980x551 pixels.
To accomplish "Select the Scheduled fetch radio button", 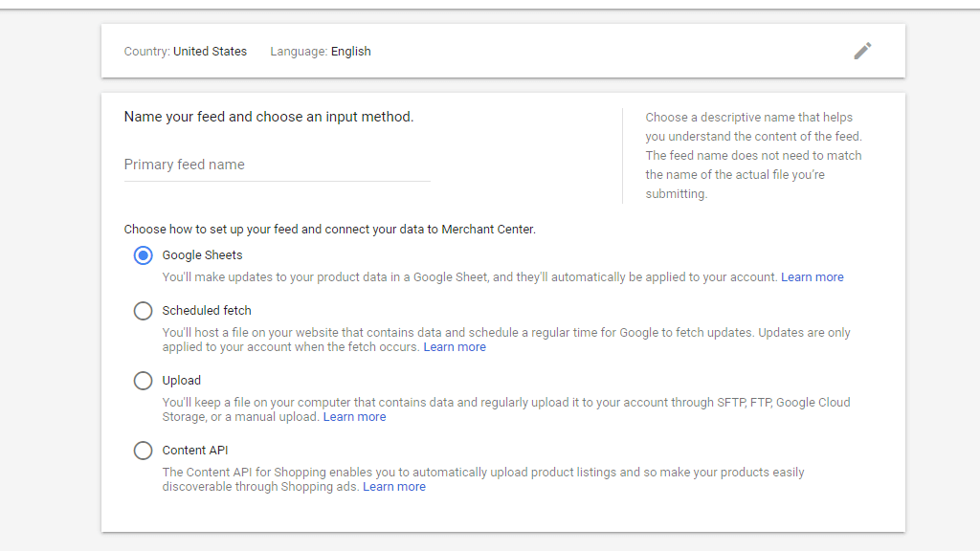I will (144, 311).
